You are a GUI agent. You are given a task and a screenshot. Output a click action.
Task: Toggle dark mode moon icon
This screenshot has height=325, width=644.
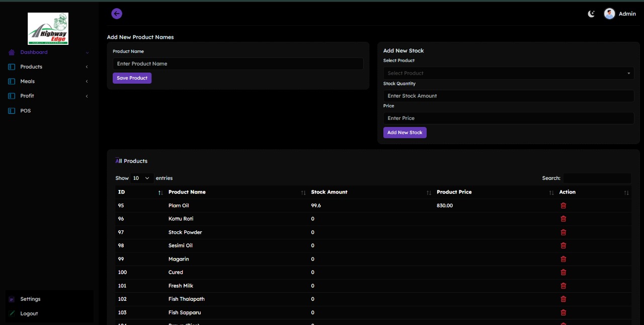pos(591,14)
